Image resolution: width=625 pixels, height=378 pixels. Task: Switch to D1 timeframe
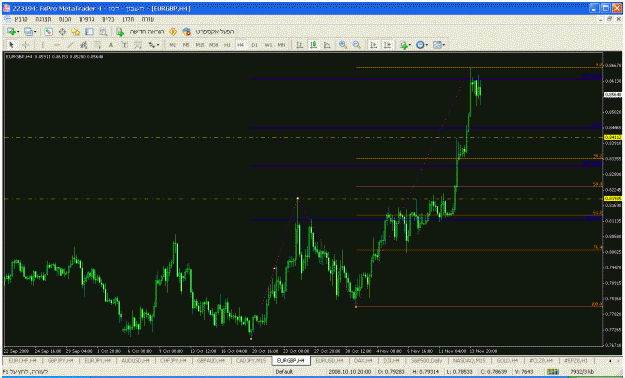click(x=254, y=45)
